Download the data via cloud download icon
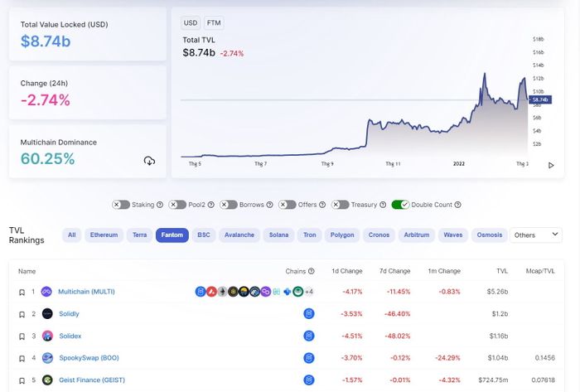 [x=149, y=161]
